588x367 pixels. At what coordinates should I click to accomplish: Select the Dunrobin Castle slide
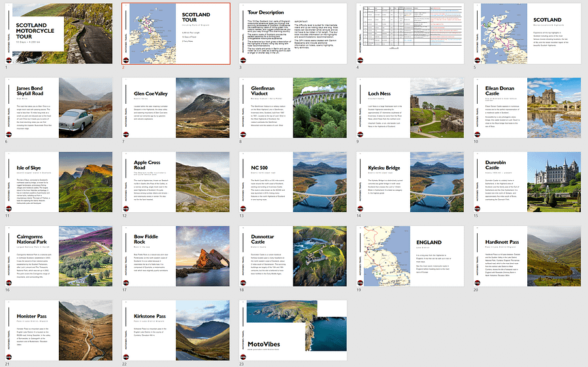[527, 182]
